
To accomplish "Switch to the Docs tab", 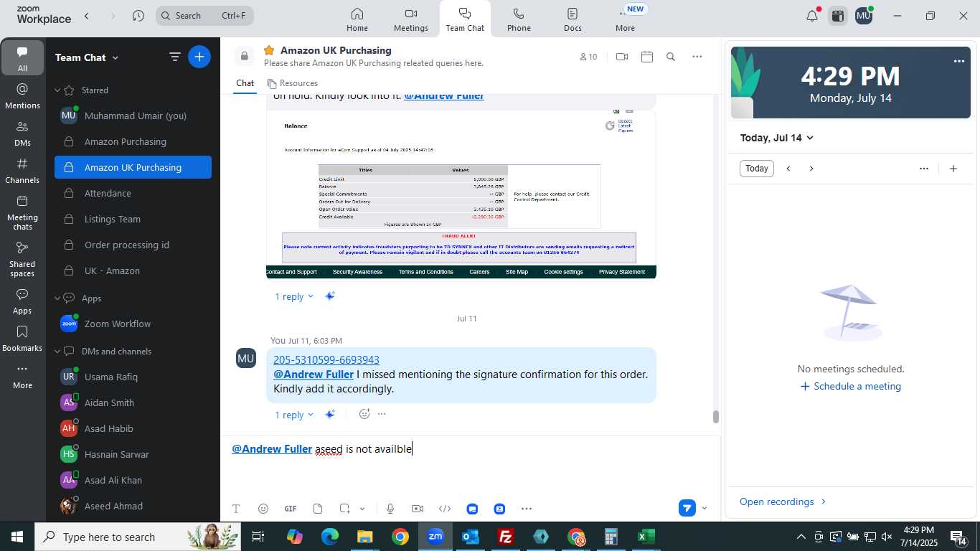I will pos(573,19).
